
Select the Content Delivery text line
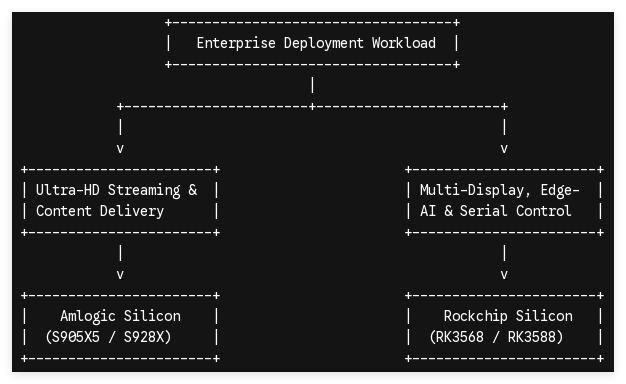click(x=100, y=211)
